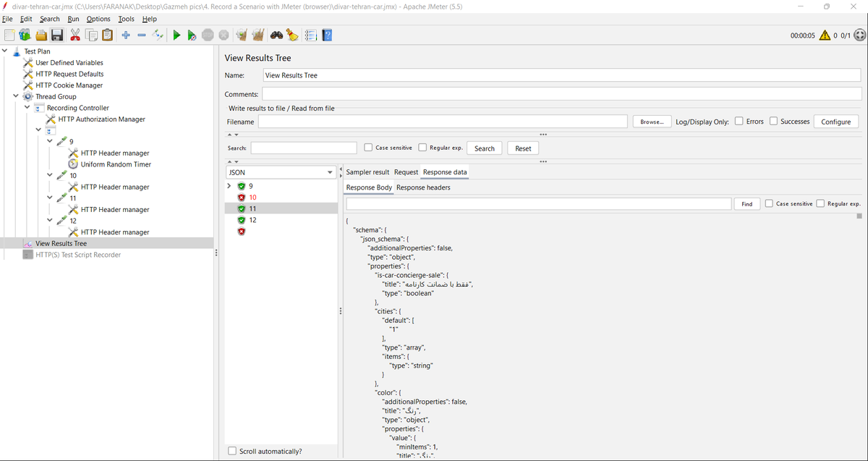Collapse sampler 9 in the test plan tree
868x461 pixels.
tap(50, 142)
